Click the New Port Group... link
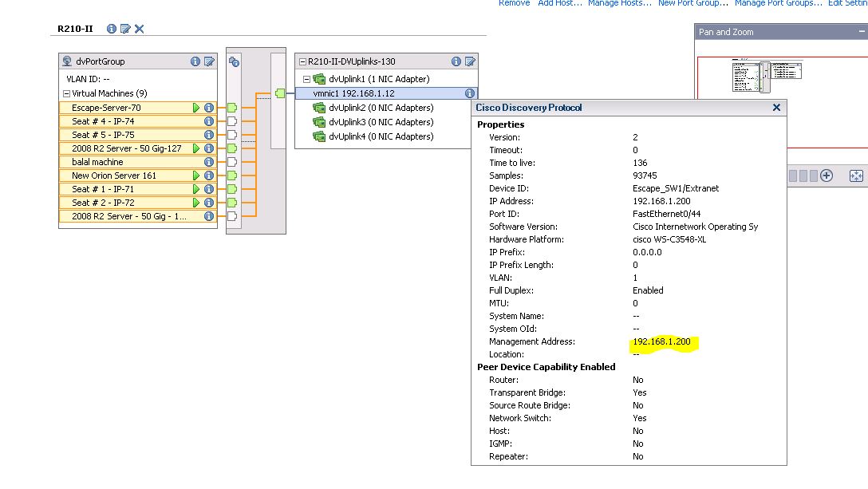 coord(693,3)
